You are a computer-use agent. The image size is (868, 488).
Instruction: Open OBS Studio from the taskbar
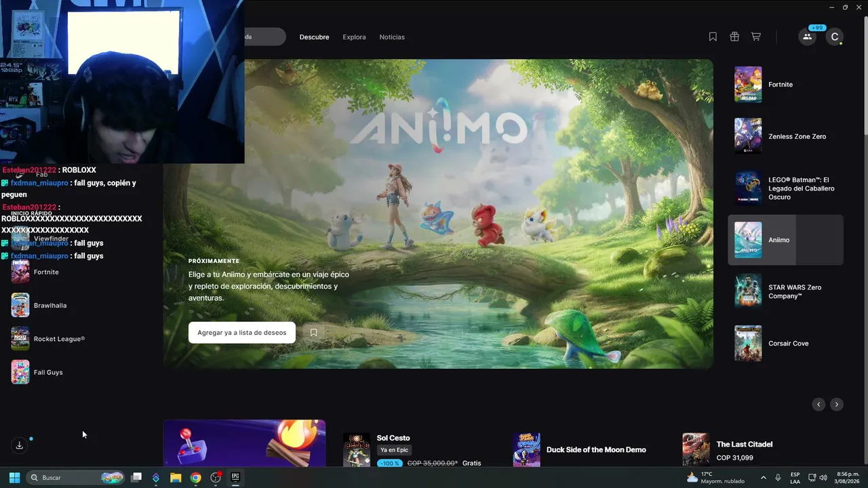pos(216,477)
